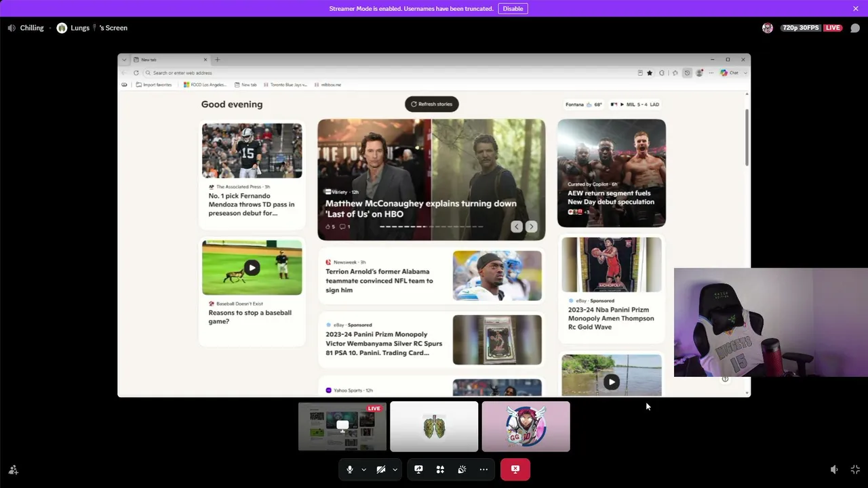The image size is (868, 488).
Task: Mute the microphone in call controls
Action: (x=350, y=469)
